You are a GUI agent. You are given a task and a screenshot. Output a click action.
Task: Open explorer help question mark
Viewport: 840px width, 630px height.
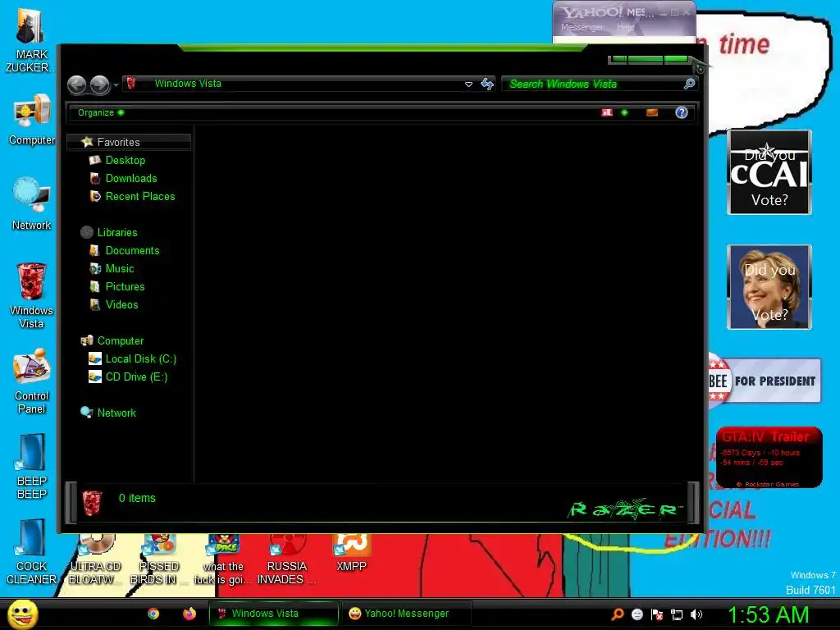[x=682, y=112]
